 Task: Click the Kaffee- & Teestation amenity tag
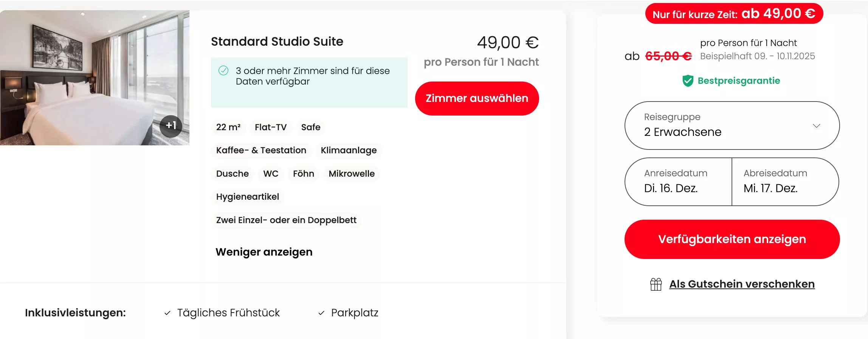tap(261, 150)
